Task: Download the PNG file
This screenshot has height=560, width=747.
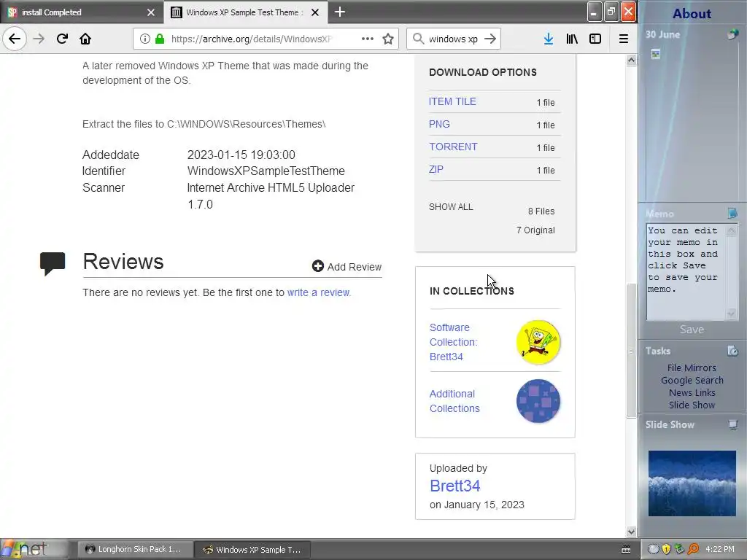Action: click(x=439, y=124)
